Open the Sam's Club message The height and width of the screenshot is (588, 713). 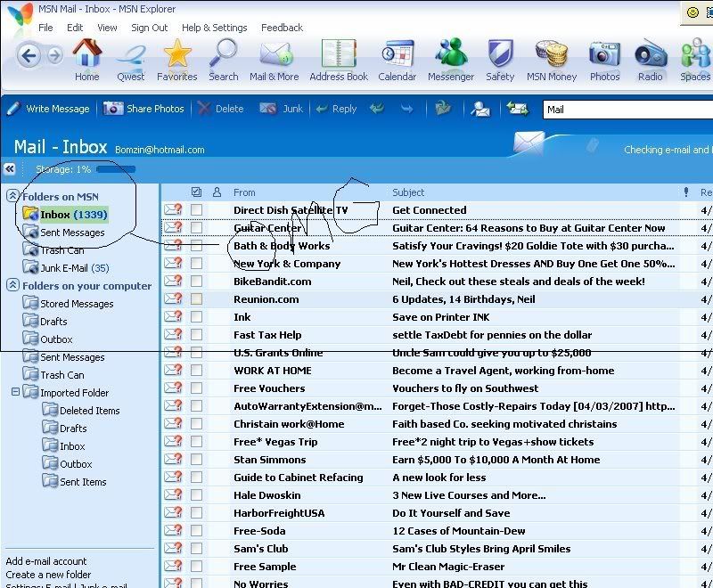[437, 549]
